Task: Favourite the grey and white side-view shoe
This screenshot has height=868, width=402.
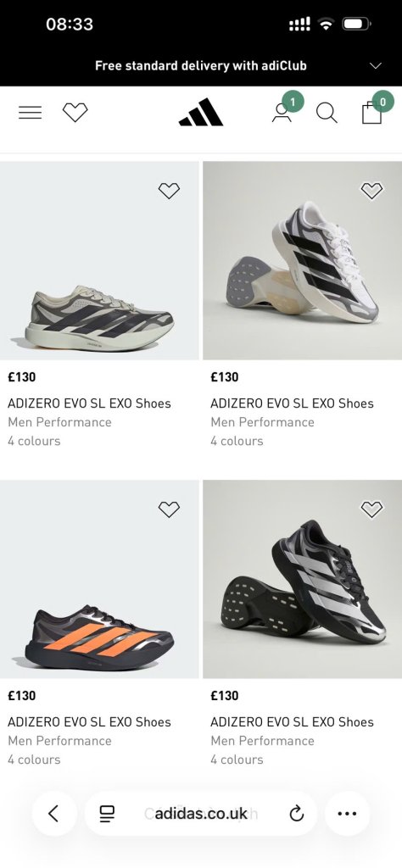Action: pos(169,191)
